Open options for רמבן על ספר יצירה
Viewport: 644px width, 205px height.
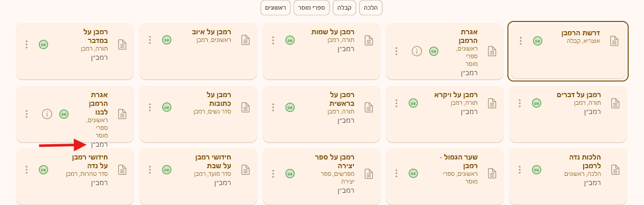273,173
